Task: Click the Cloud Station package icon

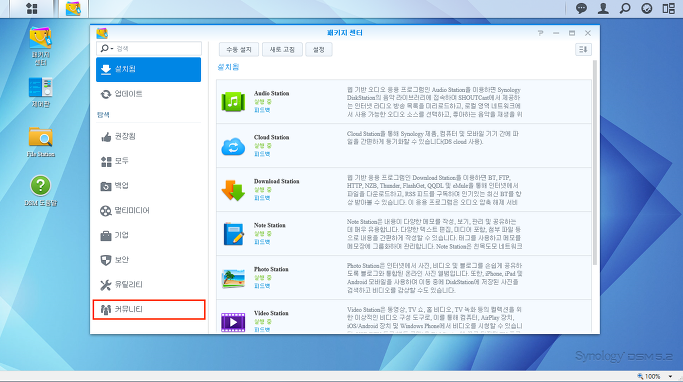Action: point(233,146)
